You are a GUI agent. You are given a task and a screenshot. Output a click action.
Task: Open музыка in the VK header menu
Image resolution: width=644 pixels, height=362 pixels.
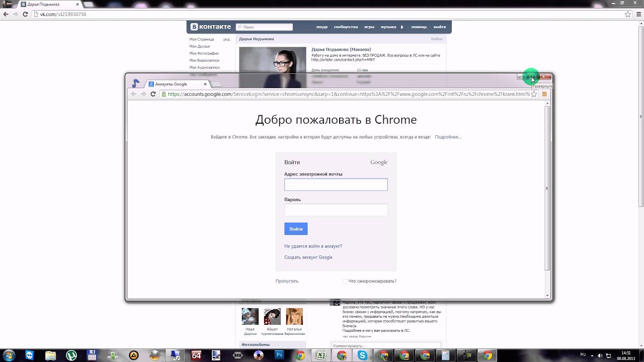point(388,27)
